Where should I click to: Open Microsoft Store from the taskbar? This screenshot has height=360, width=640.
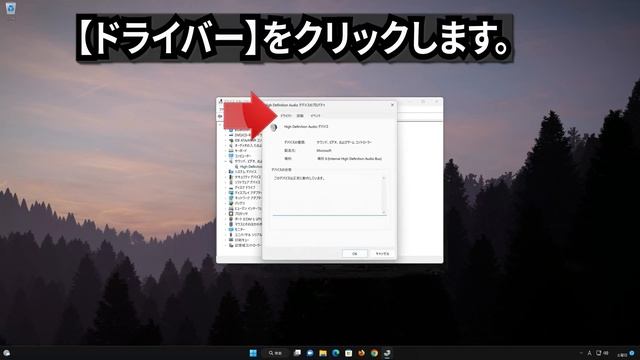pos(349,353)
